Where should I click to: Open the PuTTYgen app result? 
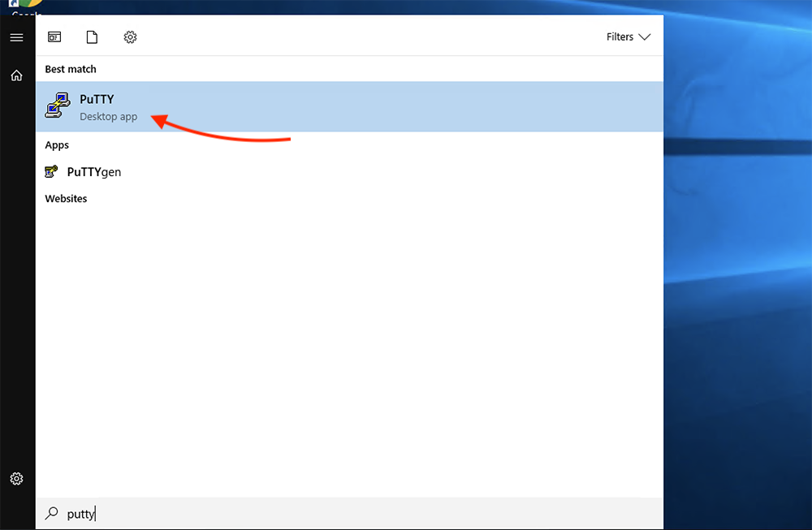349,172
